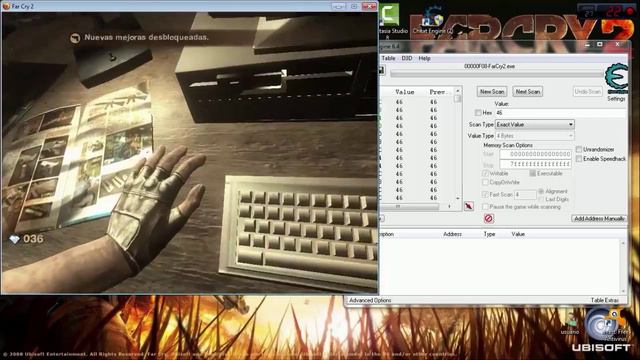Tick Enable Speedhack checkbox
Screen dimensions: 640x360
coord(579,158)
